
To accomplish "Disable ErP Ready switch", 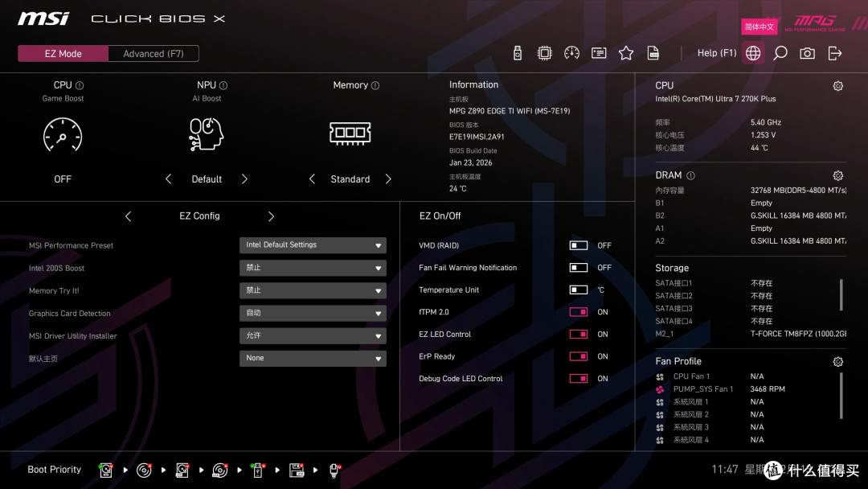I will coord(579,356).
